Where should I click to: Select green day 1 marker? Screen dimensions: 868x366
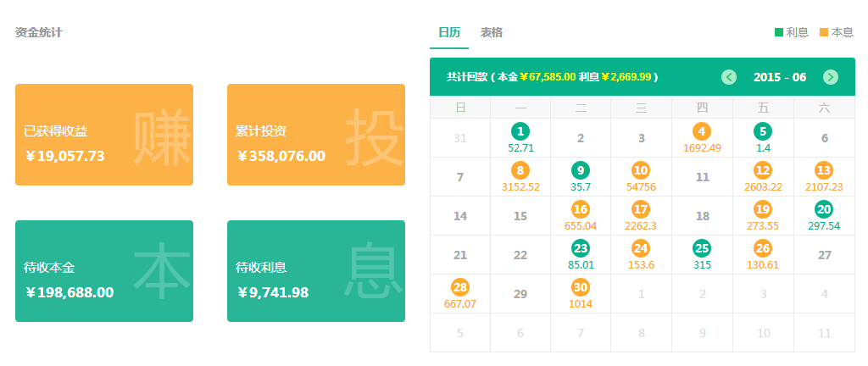[x=520, y=131]
